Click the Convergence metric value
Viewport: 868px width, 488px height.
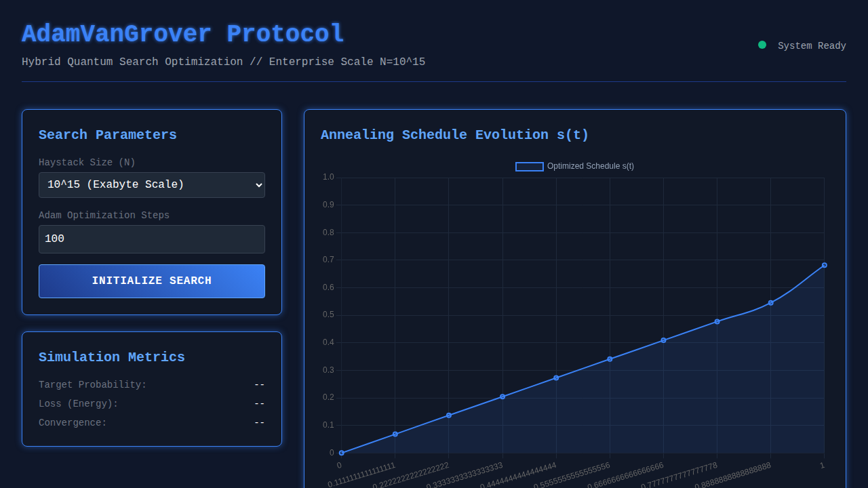(259, 423)
